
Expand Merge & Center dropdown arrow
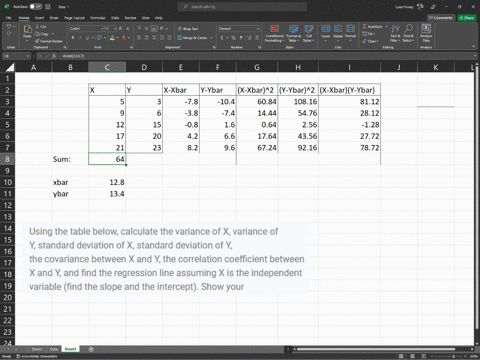211,38
